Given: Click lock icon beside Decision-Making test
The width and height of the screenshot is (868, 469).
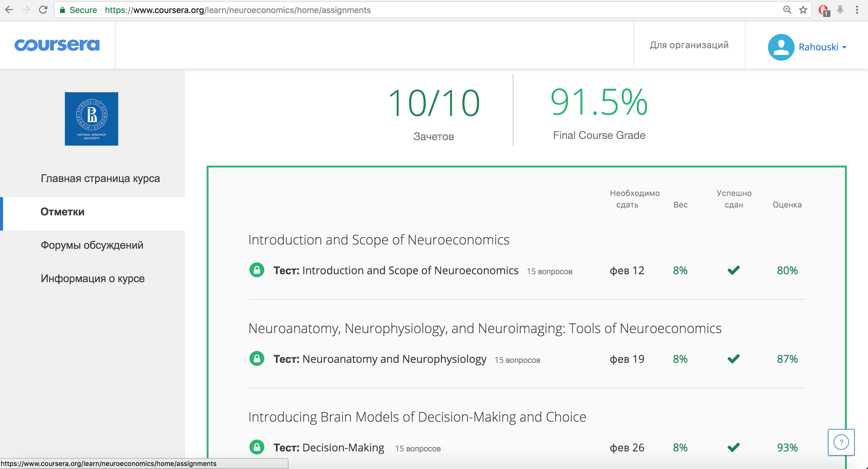Looking at the screenshot, I should pyautogui.click(x=257, y=447).
